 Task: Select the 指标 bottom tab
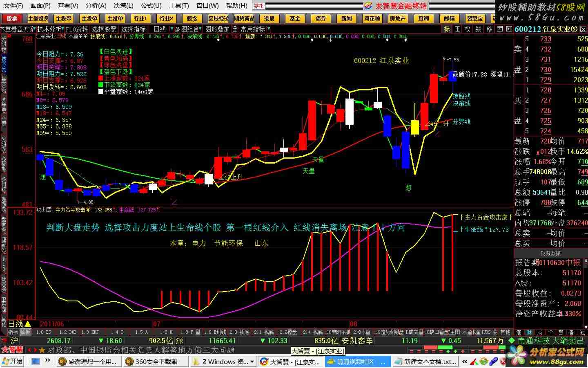pyautogui.click(x=13, y=332)
